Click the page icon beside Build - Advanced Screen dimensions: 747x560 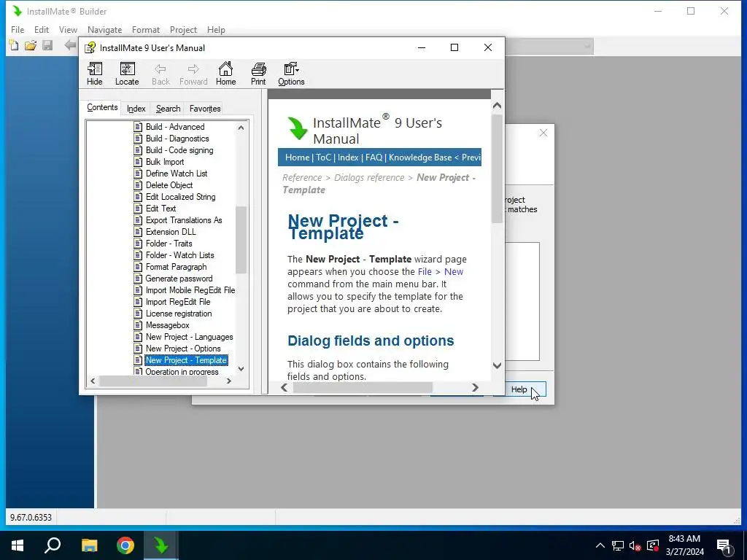pyautogui.click(x=138, y=127)
